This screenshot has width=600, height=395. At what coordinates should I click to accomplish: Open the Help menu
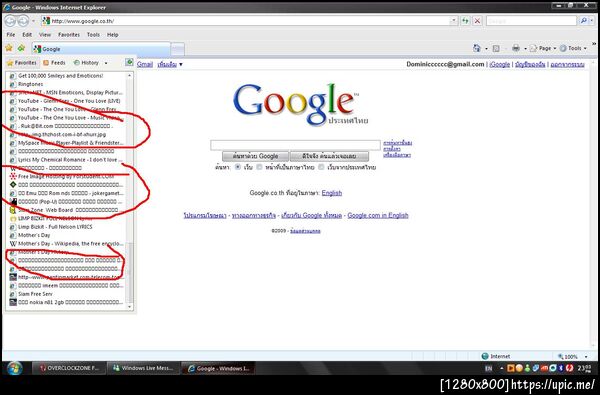(112, 34)
